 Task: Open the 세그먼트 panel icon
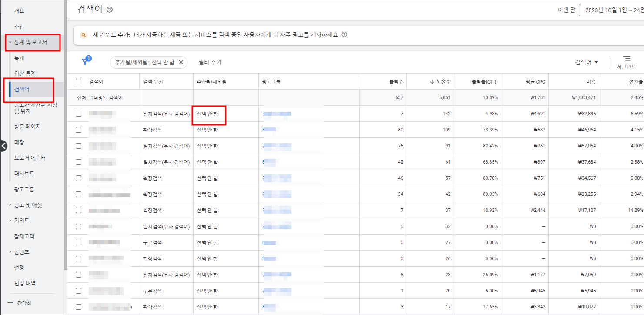(x=627, y=59)
